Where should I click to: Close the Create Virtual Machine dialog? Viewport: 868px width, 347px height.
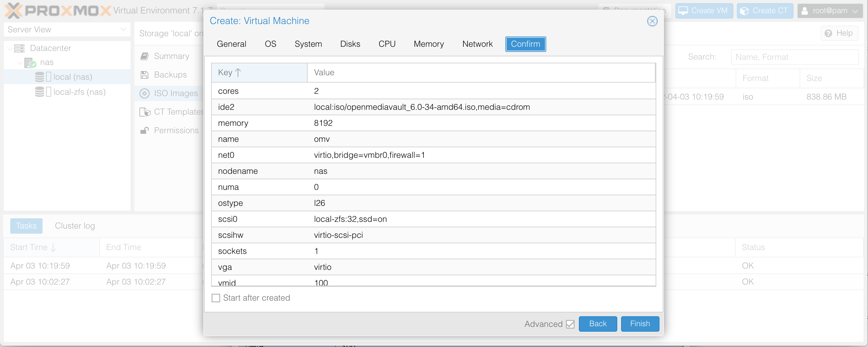[652, 21]
